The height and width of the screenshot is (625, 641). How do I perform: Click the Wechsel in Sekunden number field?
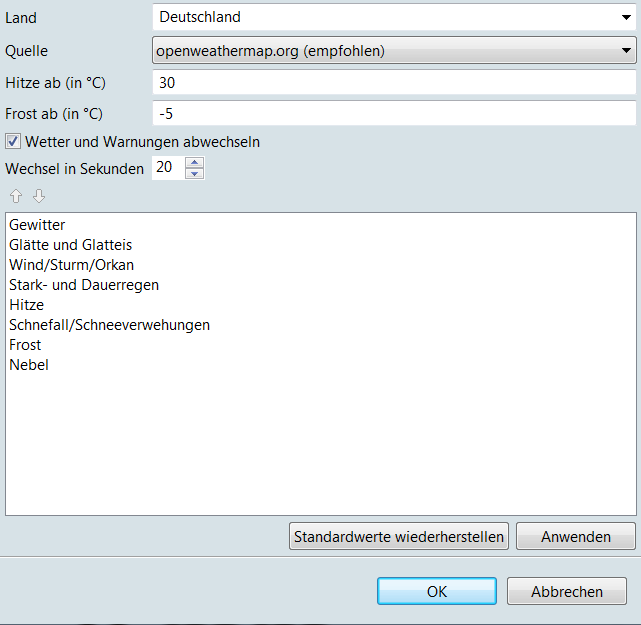point(168,168)
